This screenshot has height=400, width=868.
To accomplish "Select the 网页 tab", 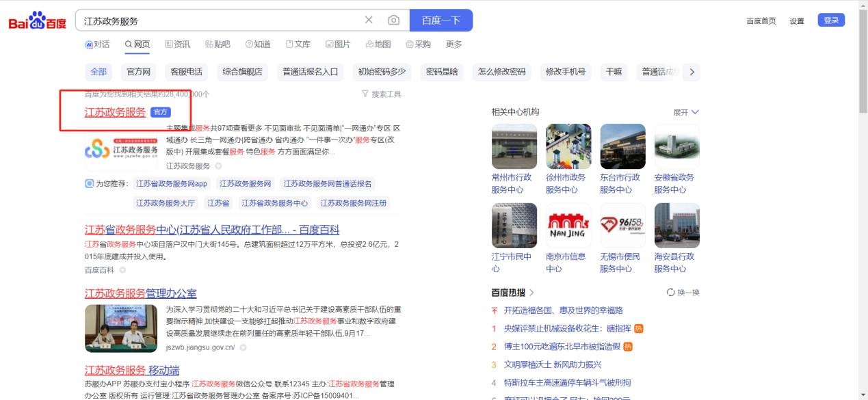I will [x=137, y=44].
